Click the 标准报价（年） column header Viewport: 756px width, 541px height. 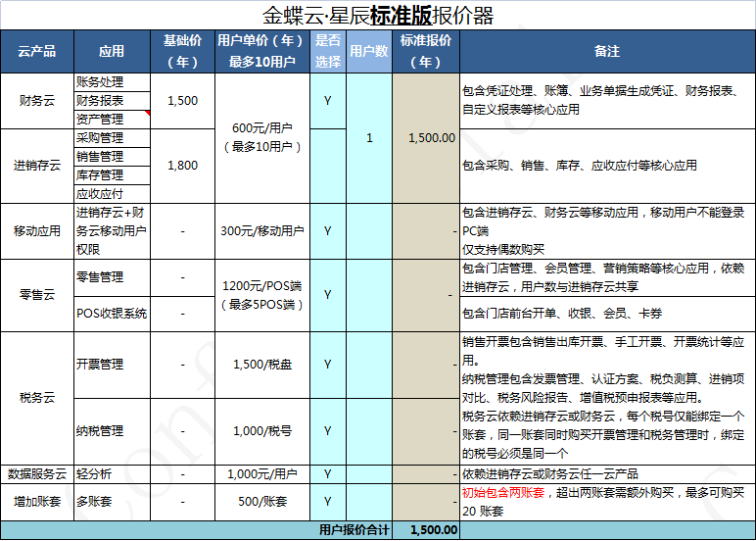(x=426, y=52)
